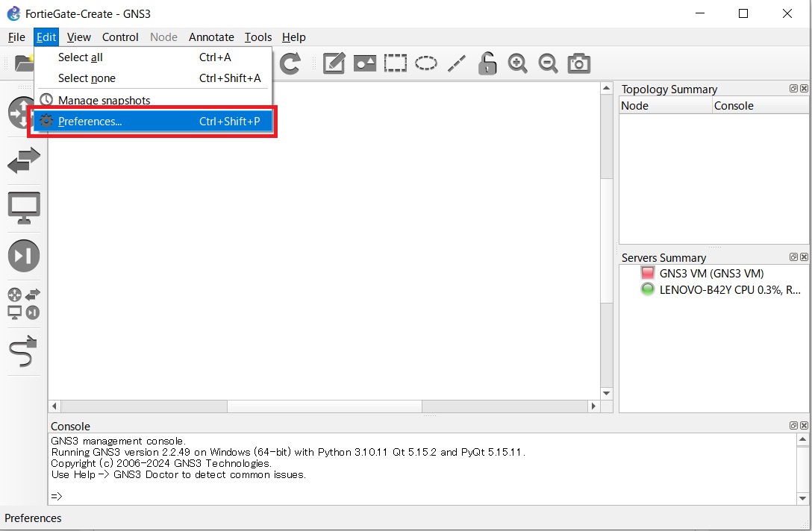The image size is (812, 531).
Task: Select the add note tool
Action: pos(334,63)
